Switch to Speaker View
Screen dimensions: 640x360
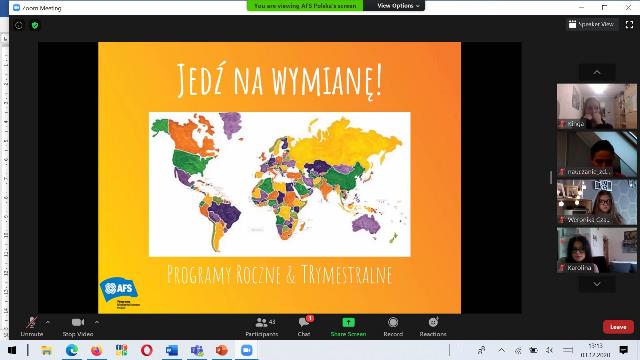[x=591, y=24]
